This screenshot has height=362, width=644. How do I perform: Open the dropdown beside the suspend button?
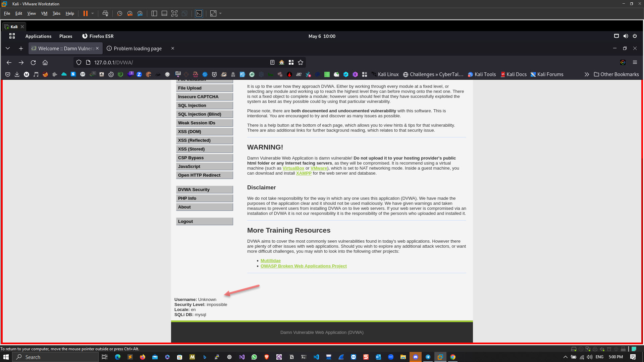[x=92, y=13]
